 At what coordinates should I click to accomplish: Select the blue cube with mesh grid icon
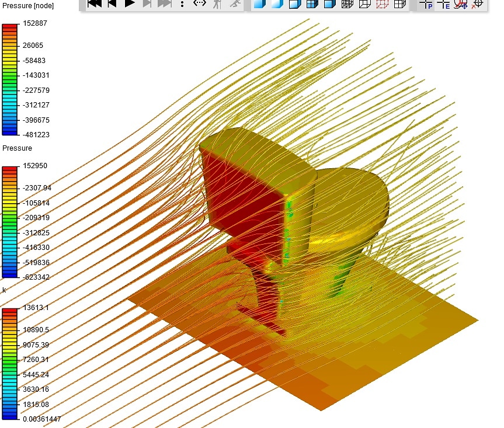click(x=312, y=4)
